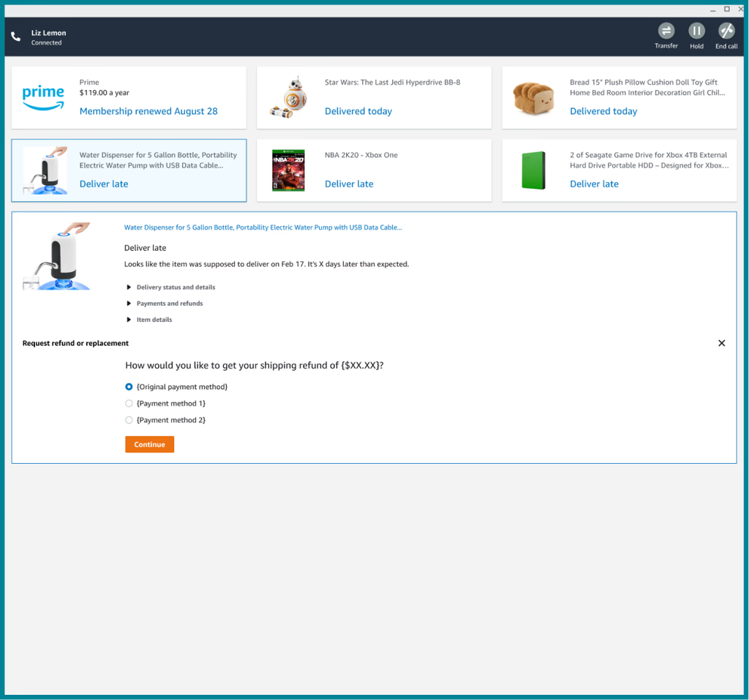Click the Transfer call icon
749x700 pixels.
(666, 31)
